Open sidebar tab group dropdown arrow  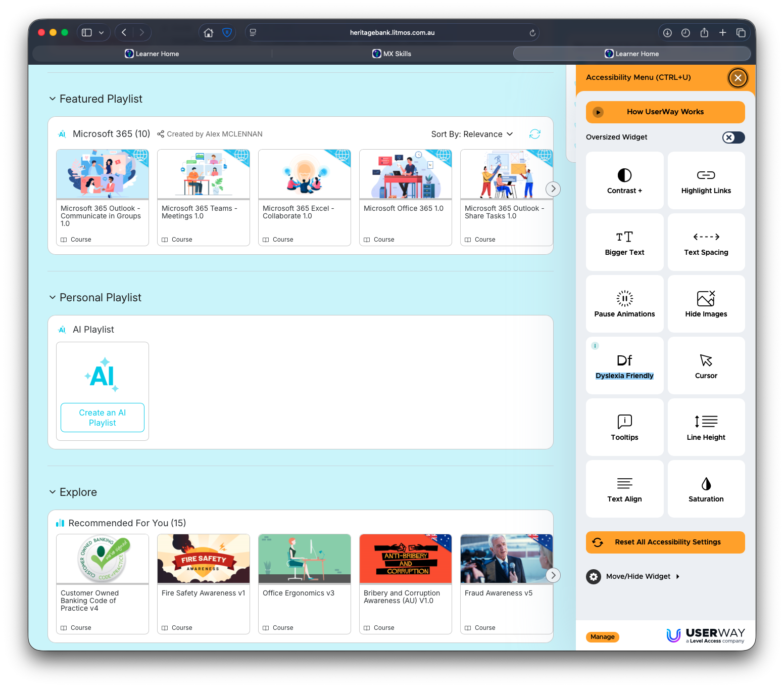tap(101, 32)
